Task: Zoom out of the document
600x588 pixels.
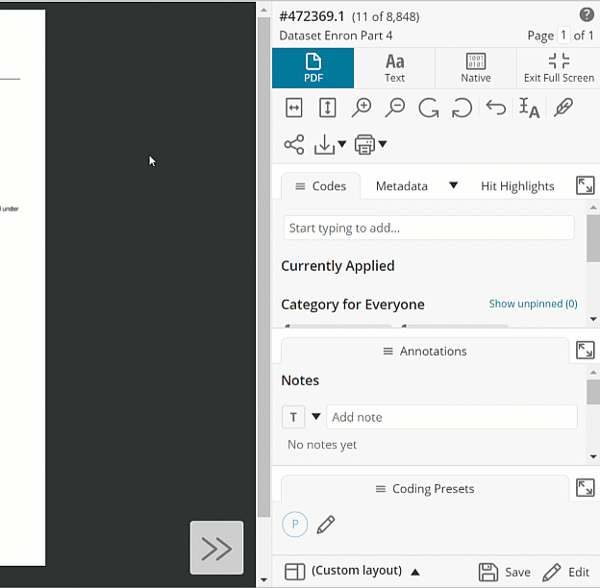Action: point(395,108)
